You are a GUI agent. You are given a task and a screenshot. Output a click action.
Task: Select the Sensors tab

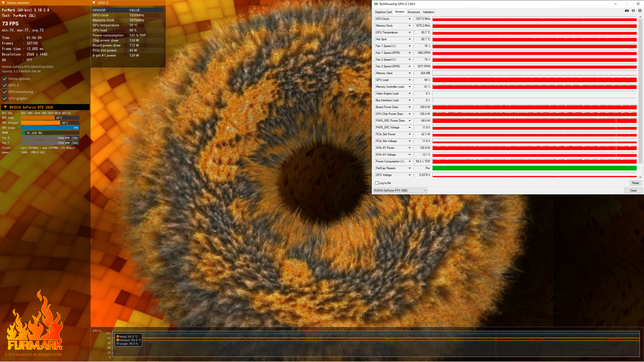(400, 12)
